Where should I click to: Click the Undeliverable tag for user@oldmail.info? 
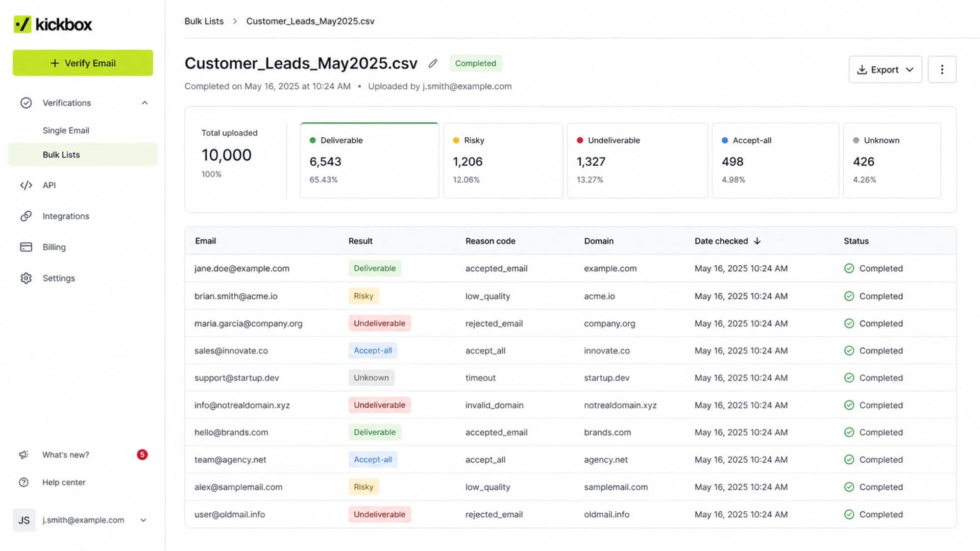(x=379, y=514)
